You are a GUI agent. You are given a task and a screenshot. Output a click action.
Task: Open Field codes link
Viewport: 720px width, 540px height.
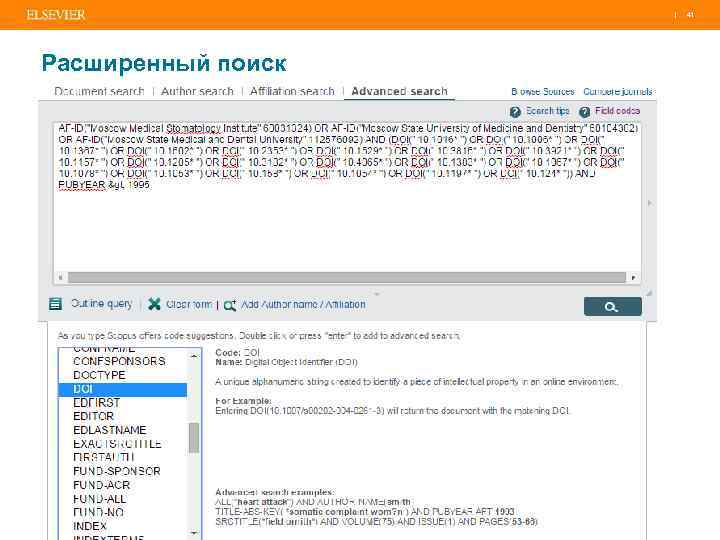(617, 111)
